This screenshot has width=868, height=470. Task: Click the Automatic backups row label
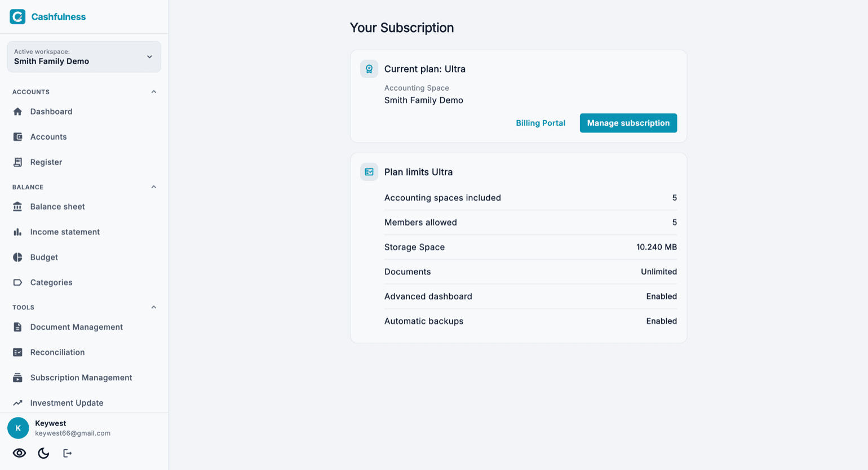(x=424, y=321)
